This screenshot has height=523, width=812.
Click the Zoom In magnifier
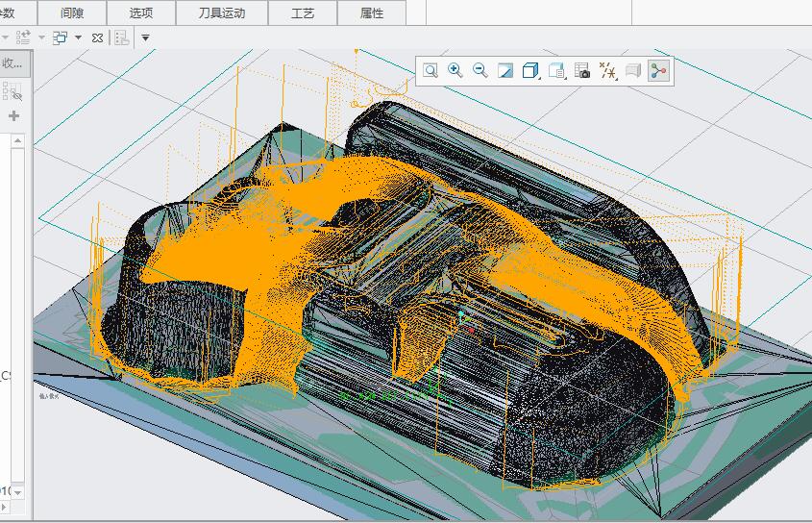pyautogui.click(x=455, y=70)
